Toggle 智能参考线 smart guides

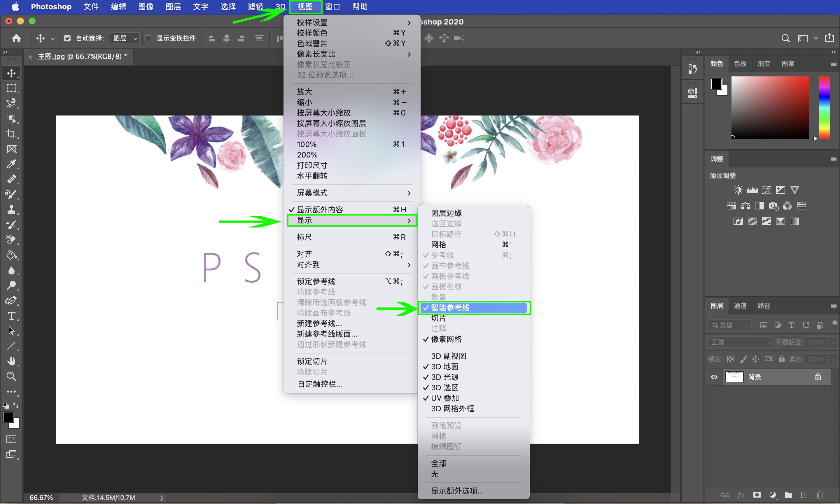coord(473,308)
